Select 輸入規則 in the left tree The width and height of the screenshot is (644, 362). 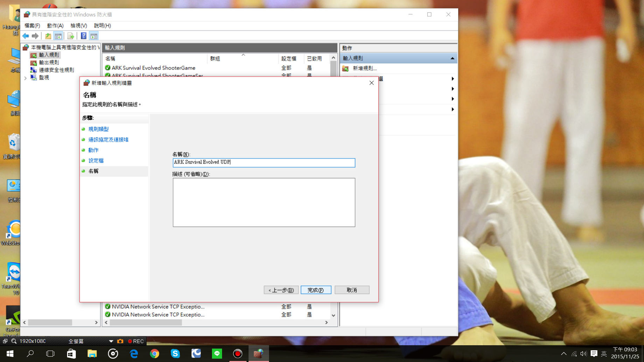coord(49,55)
